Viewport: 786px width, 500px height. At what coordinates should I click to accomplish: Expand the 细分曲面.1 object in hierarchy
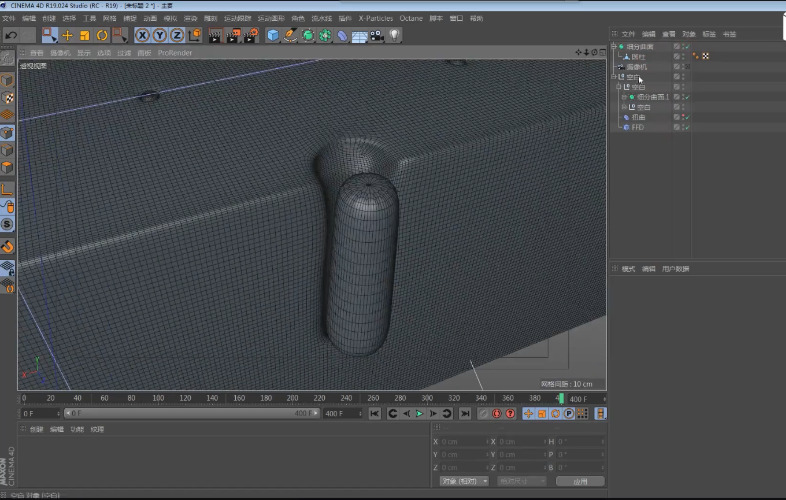622,97
